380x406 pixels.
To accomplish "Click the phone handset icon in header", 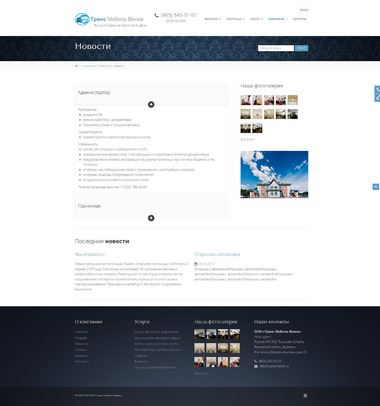I will click(156, 15).
